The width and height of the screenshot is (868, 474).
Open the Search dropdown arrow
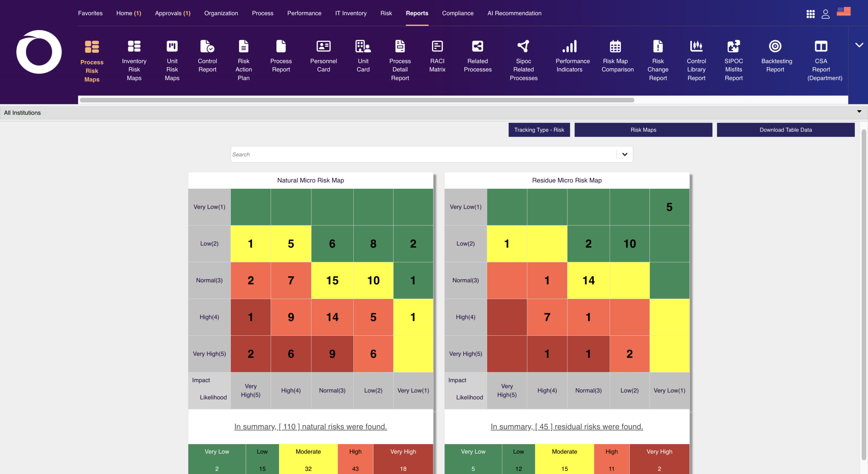tap(625, 154)
